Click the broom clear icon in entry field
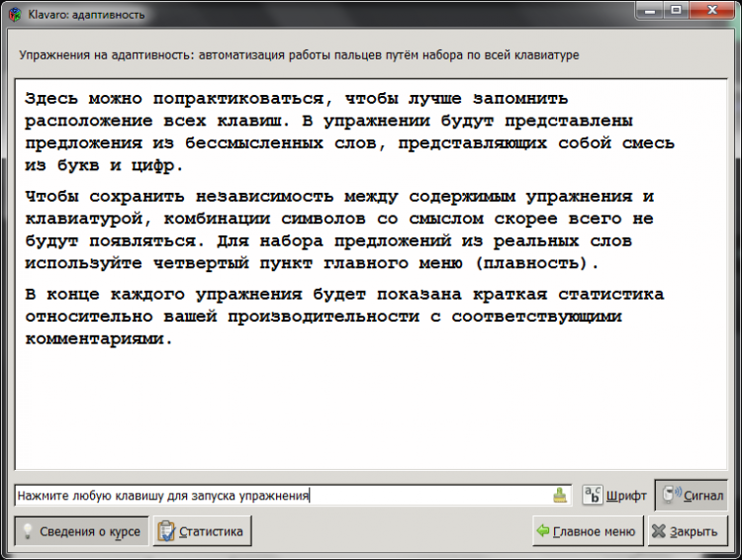 click(x=560, y=495)
